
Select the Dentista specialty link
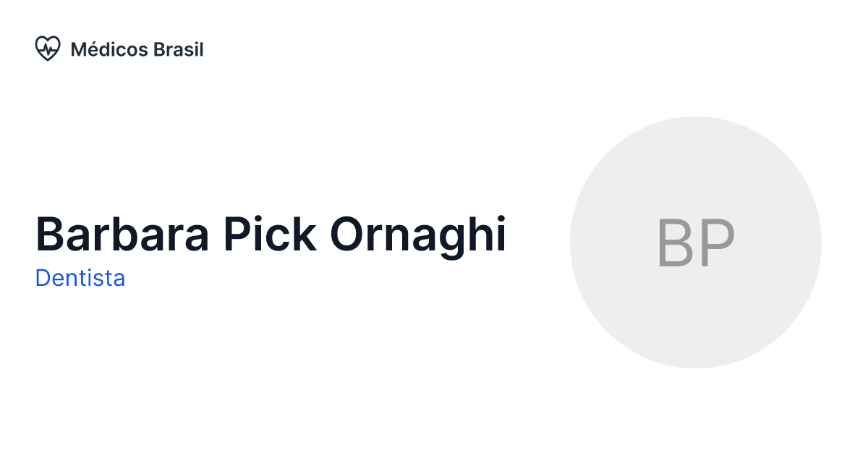click(x=80, y=278)
